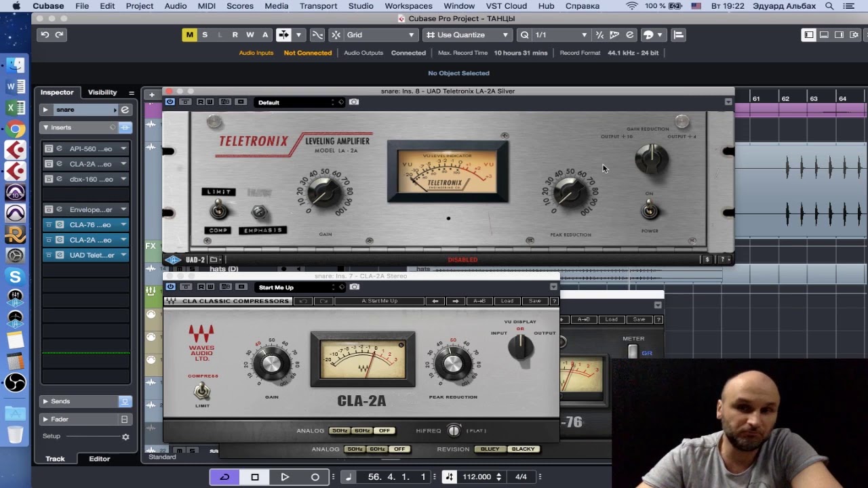868x488 pixels.
Task: Open Microsoft Word from the Dock
Action: 15,87
